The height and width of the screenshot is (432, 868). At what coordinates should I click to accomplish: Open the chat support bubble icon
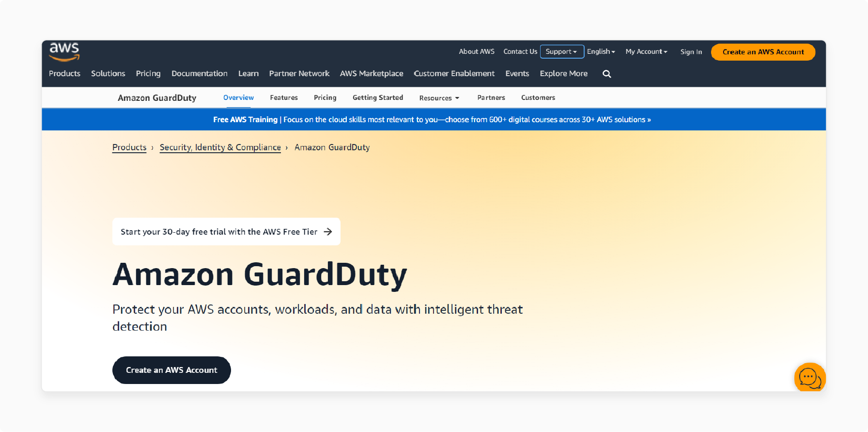pos(810,377)
